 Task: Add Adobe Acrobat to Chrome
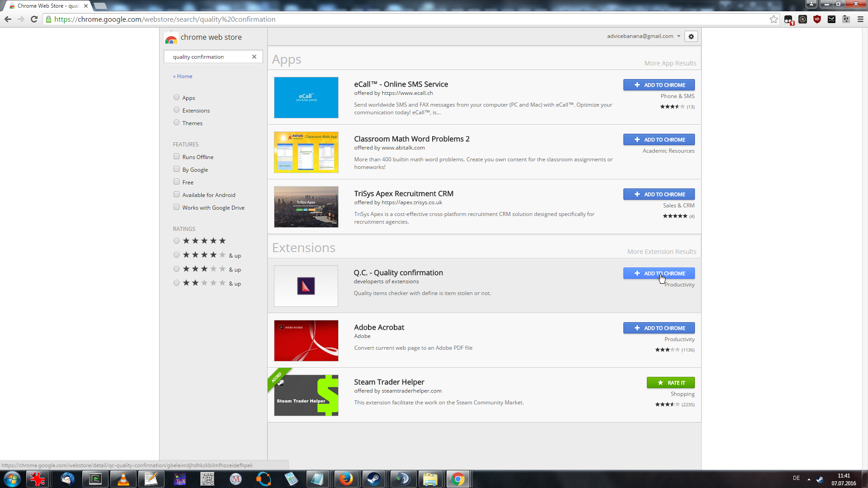(659, 328)
